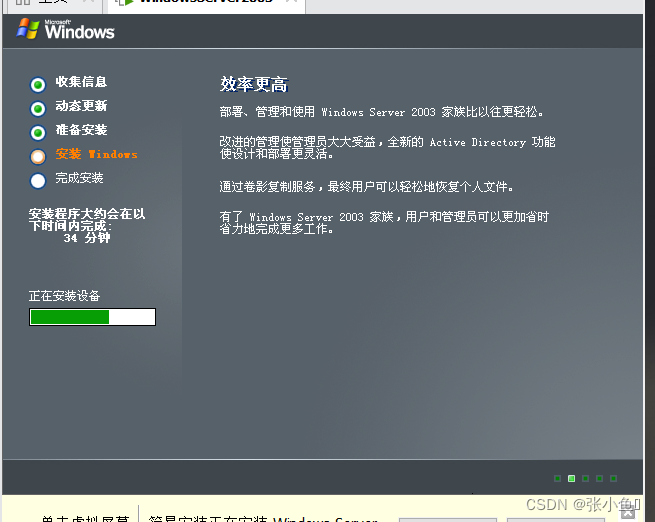This screenshot has height=522, width=655.
Task: Click the 动态更新 step label
Action: coord(81,106)
